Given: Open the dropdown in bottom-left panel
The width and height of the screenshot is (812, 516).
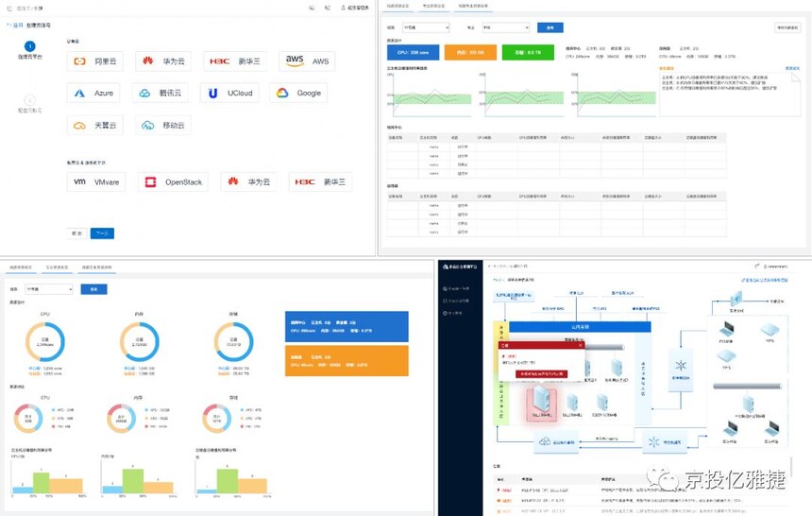Looking at the screenshot, I should click(49, 289).
